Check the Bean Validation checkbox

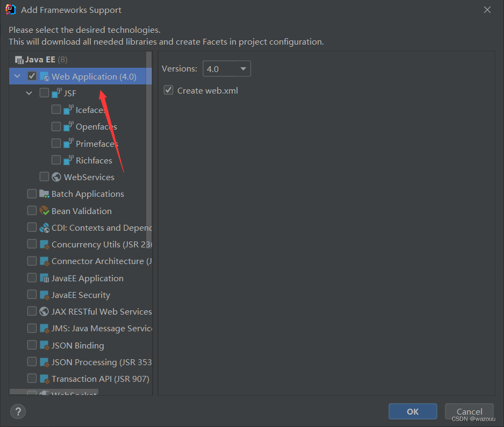click(32, 210)
